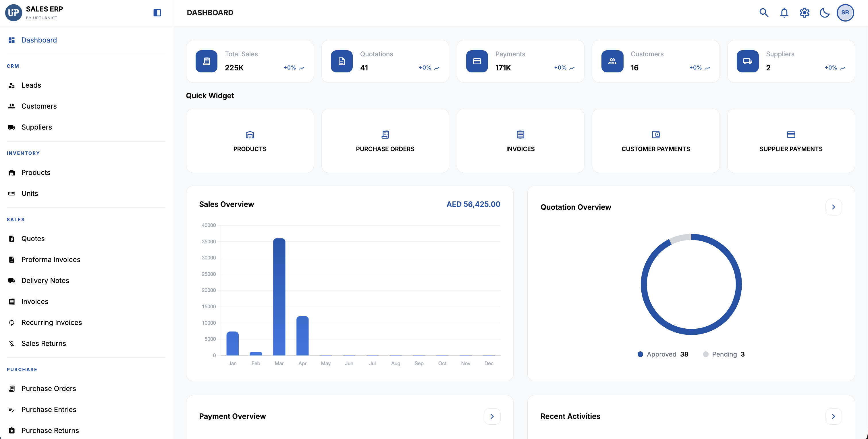868x439 pixels.
Task: Click the Approved legend blue dot
Action: (x=640, y=354)
